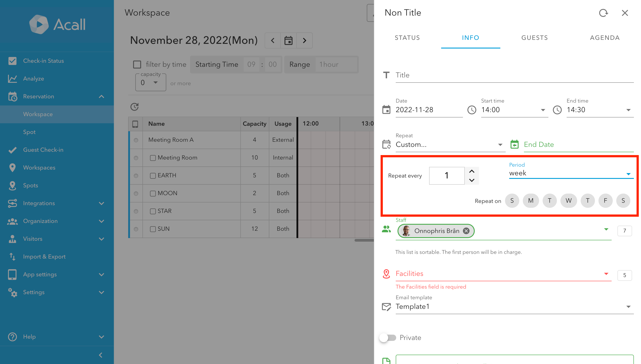Check the EARTH room checkbox
This screenshot has height=364, width=641.
153,176
